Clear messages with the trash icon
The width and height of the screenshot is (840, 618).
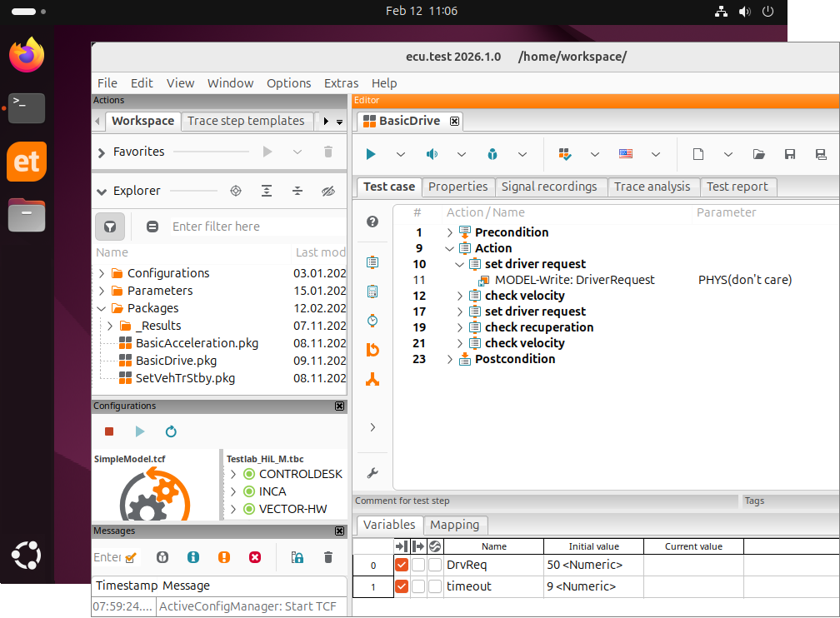coord(327,557)
